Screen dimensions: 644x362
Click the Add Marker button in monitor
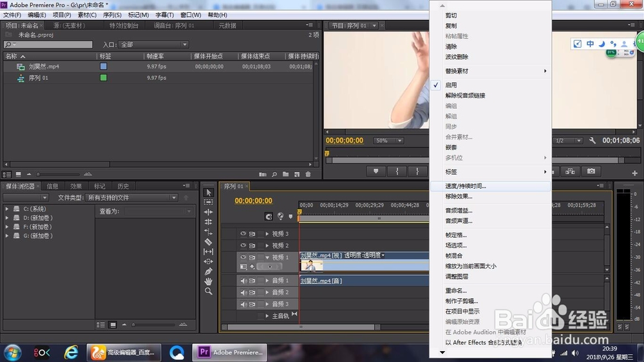tap(376, 171)
